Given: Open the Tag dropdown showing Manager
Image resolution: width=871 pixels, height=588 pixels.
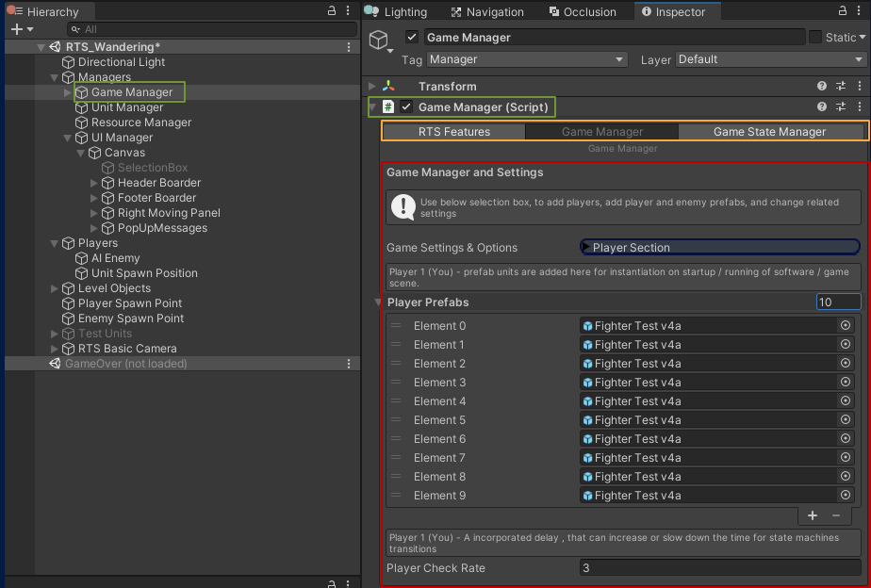Looking at the screenshot, I should (526, 58).
